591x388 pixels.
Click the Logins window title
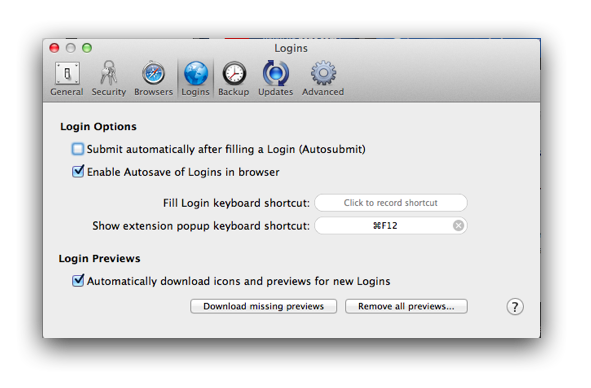click(x=291, y=48)
